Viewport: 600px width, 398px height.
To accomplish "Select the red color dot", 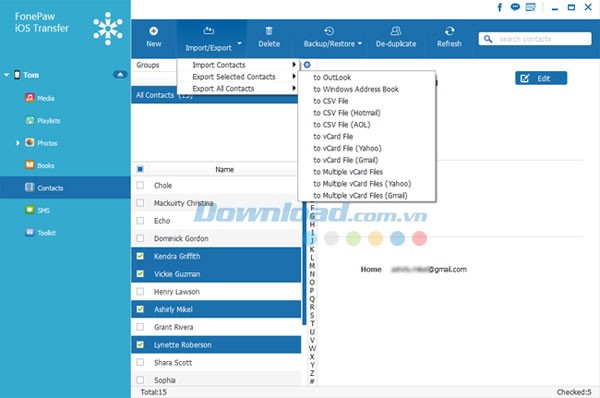I will 419,238.
